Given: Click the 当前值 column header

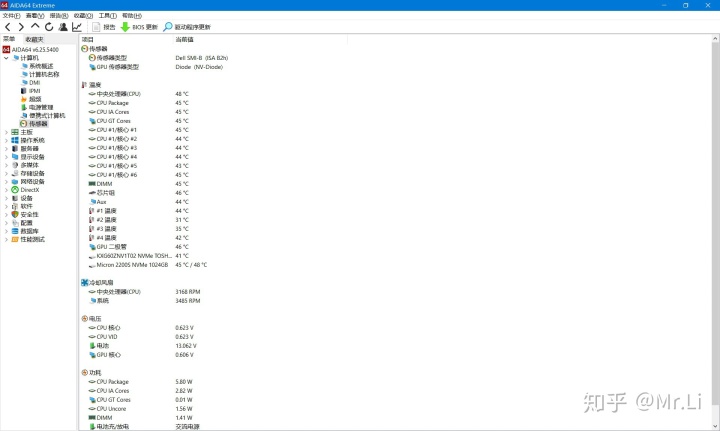Looking at the screenshot, I should pos(184,39).
